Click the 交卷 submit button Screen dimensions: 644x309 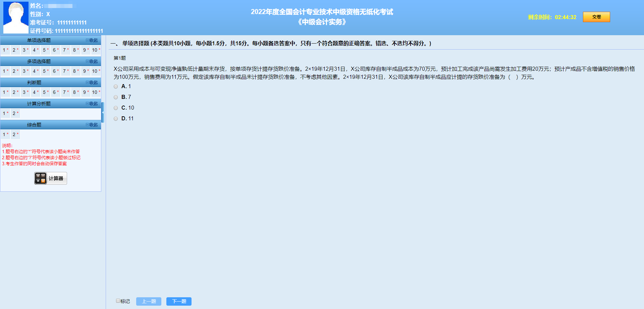[596, 17]
